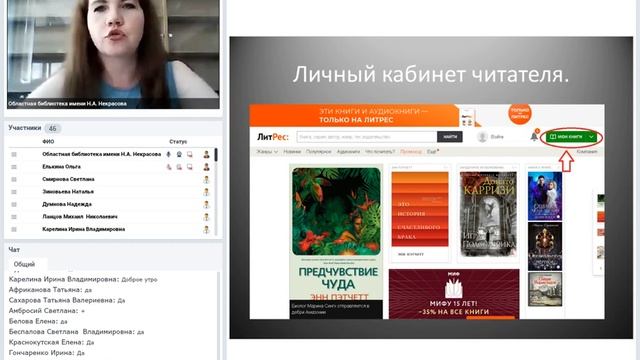The height and width of the screenshot is (360, 640).
Task: Click the ФИО column header
Action: [48, 142]
